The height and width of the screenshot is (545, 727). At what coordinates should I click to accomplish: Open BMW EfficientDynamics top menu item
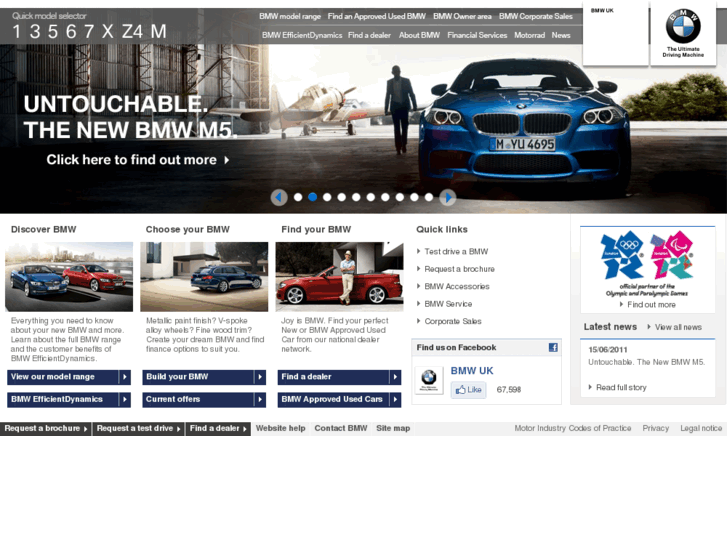302,35
